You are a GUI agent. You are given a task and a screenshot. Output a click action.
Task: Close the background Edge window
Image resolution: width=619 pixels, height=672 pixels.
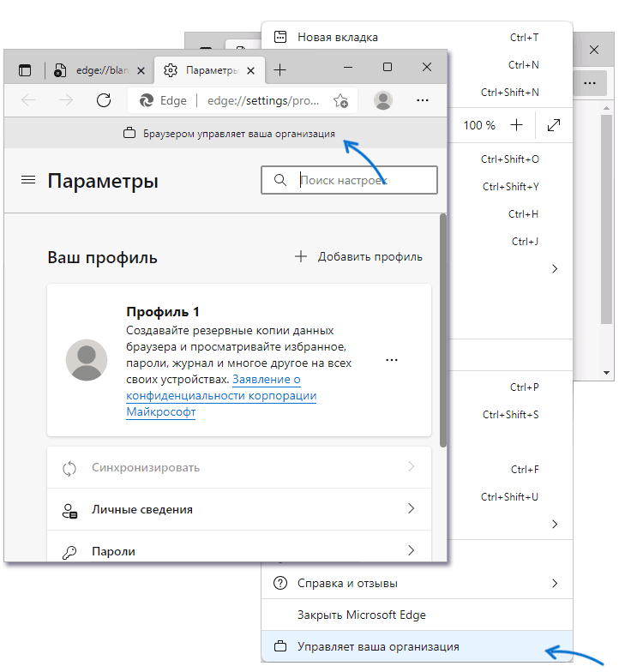593,50
